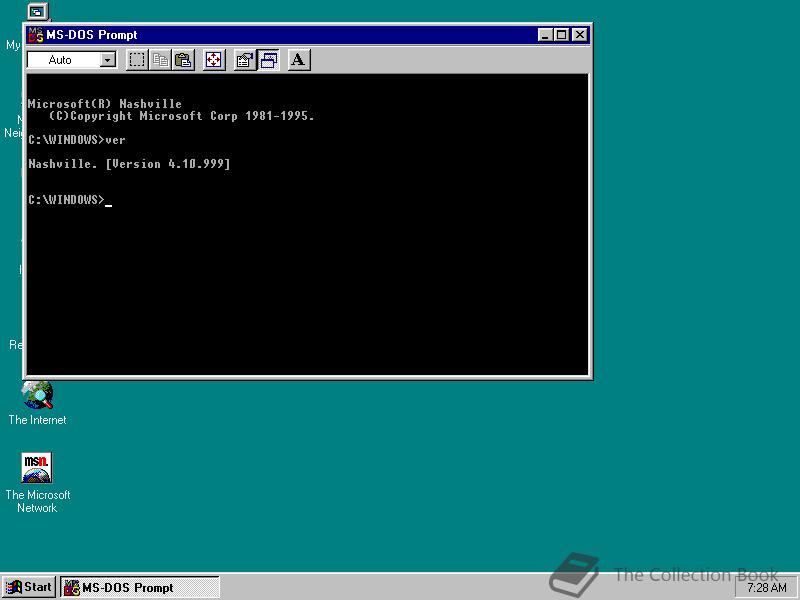This screenshot has height=600, width=800.
Task: Toggle the Background toolbar button
Action: click(x=268, y=60)
